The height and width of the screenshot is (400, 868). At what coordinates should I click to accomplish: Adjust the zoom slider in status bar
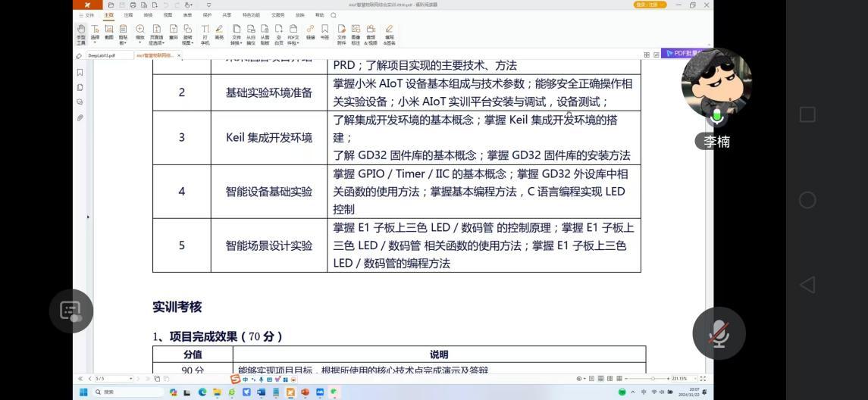point(653,379)
